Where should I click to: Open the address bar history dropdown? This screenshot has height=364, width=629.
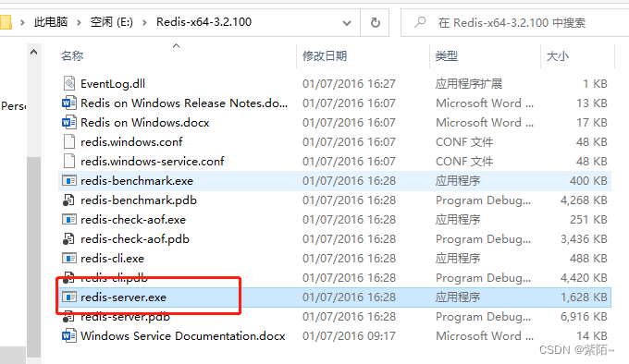[x=347, y=23]
